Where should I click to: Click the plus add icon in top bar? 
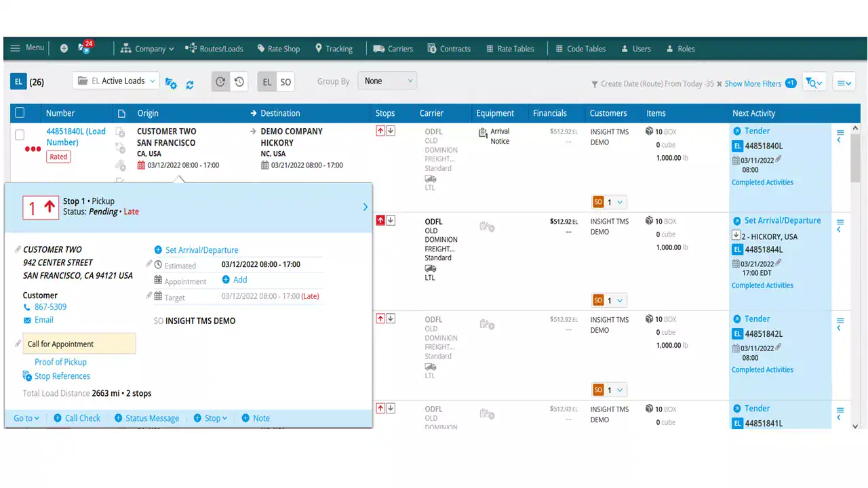[64, 49]
